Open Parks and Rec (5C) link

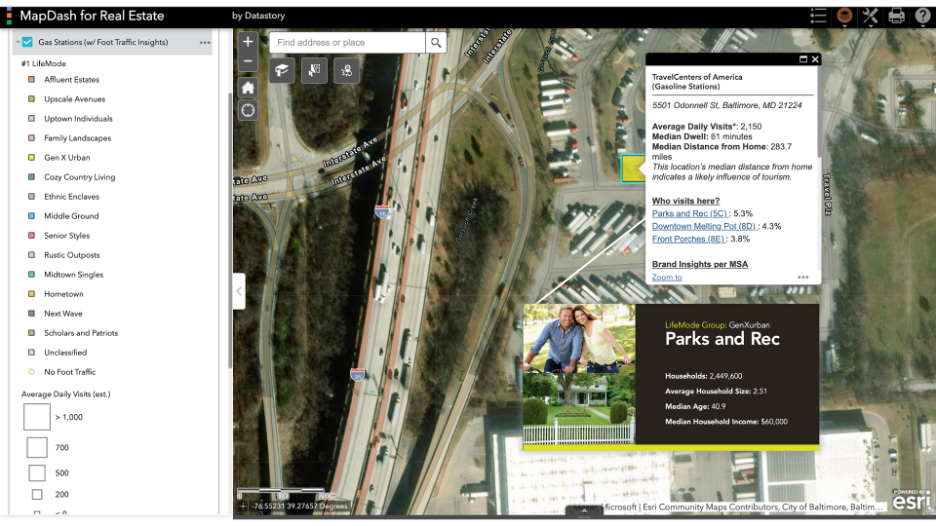(x=690, y=213)
